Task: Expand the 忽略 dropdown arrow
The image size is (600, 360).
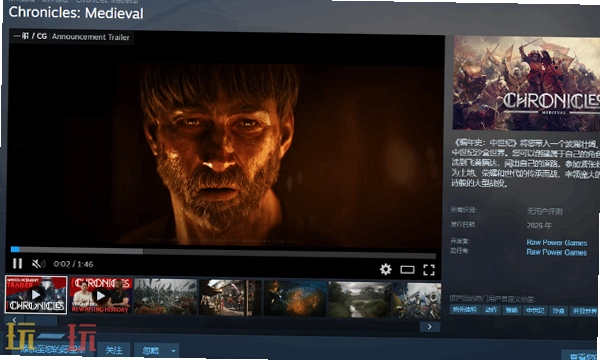Action: (x=173, y=351)
